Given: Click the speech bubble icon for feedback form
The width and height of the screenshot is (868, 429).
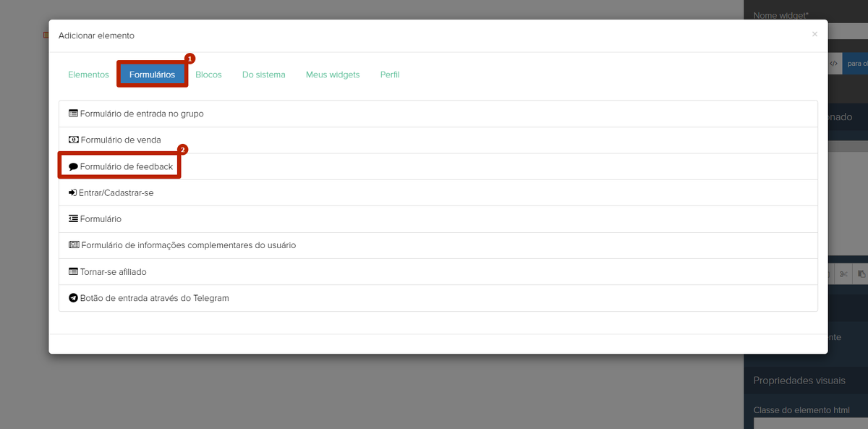Looking at the screenshot, I should [x=73, y=166].
